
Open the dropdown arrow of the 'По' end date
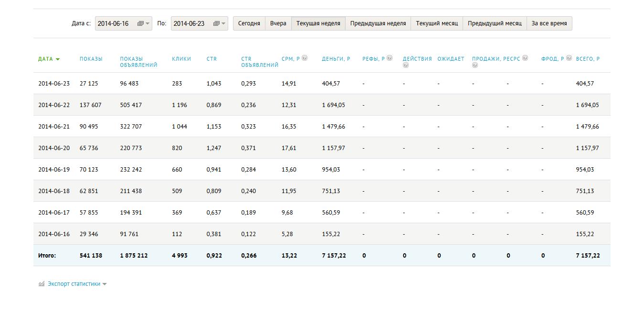pos(223,23)
